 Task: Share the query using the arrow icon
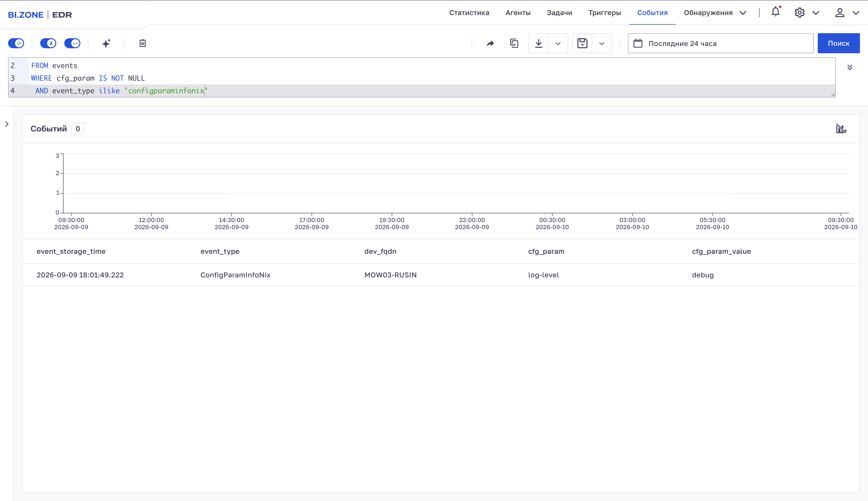(490, 43)
